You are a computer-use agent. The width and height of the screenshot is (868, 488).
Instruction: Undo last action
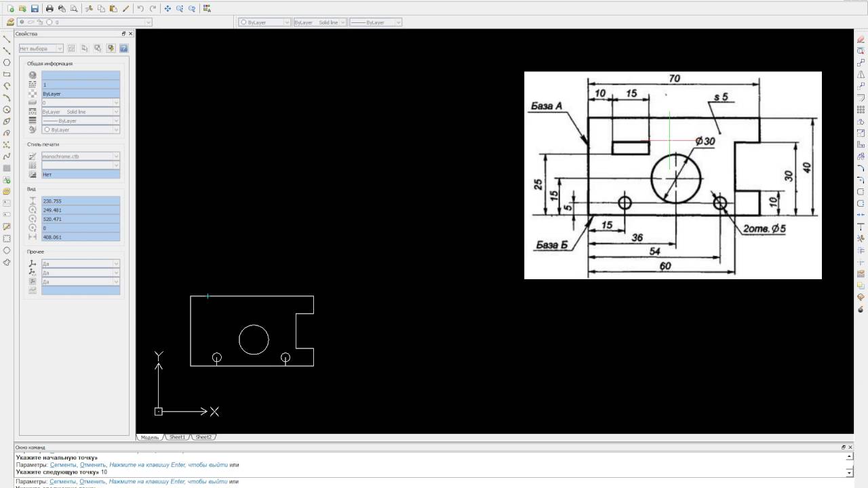point(140,9)
